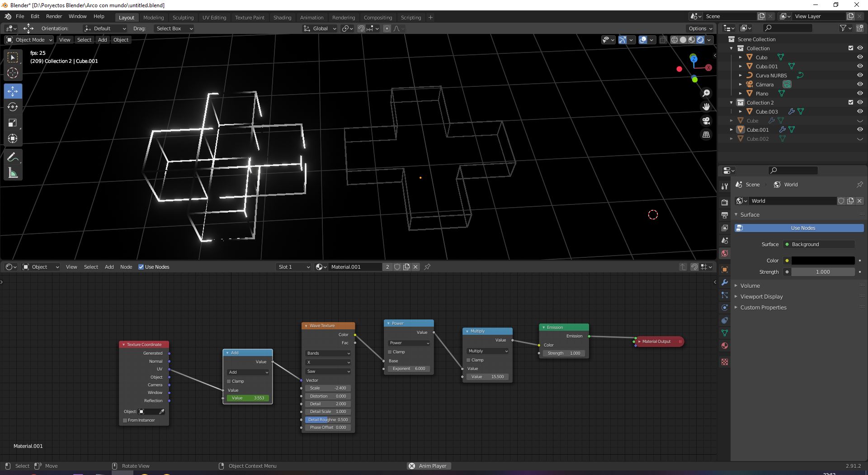Toggle Use Nodes checkbox in node editor
The width and height of the screenshot is (868, 475).
pos(141,267)
